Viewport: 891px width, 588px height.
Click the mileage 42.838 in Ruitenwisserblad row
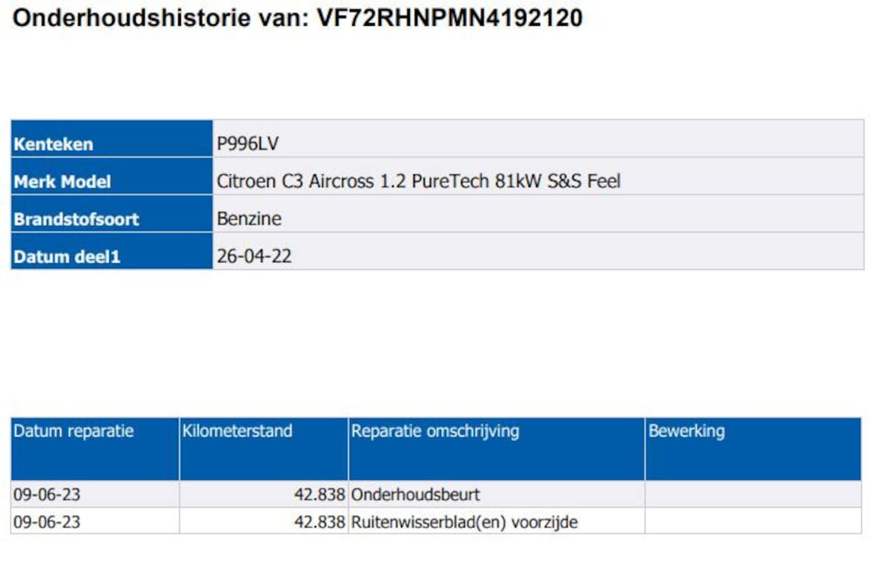pos(319,522)
